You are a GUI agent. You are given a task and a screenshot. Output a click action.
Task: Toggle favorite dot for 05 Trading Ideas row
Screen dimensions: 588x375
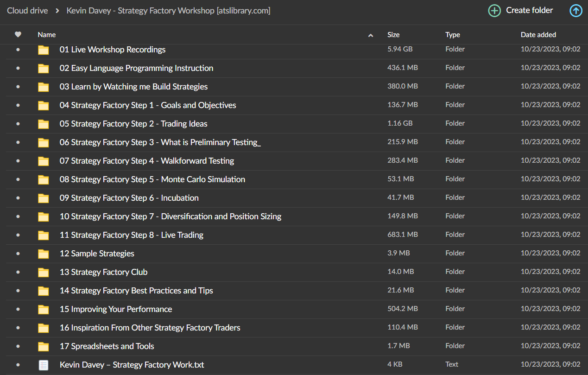[x=18, y=124]
